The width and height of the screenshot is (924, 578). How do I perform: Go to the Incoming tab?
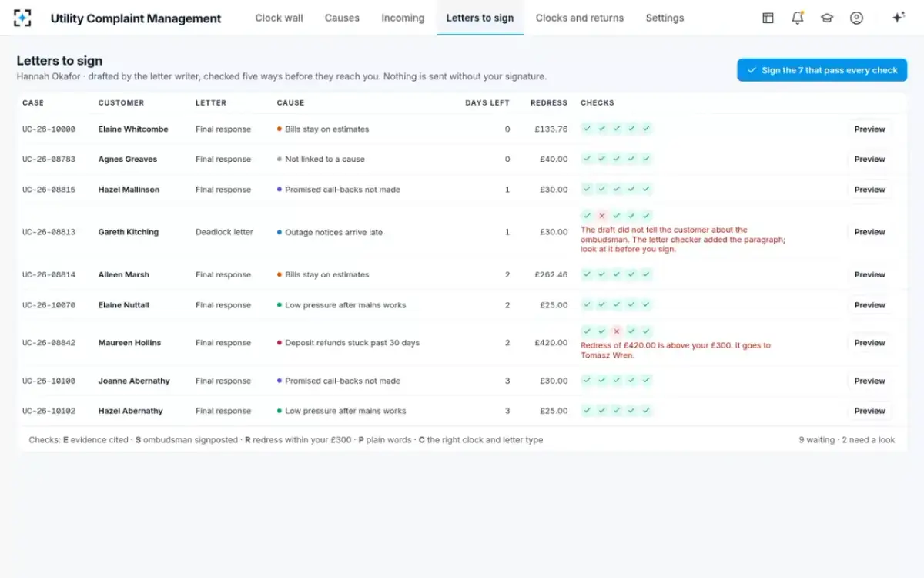(403, 18)
